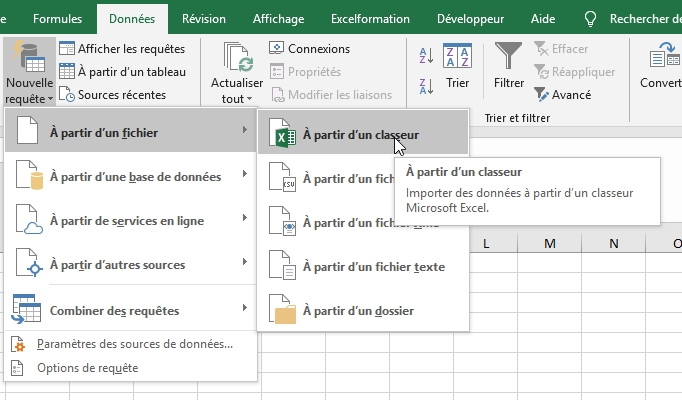Image resolution: width=682 pixels, height=400 pixels.
Task: Open the Aide tab
Action: click(542, 19)
